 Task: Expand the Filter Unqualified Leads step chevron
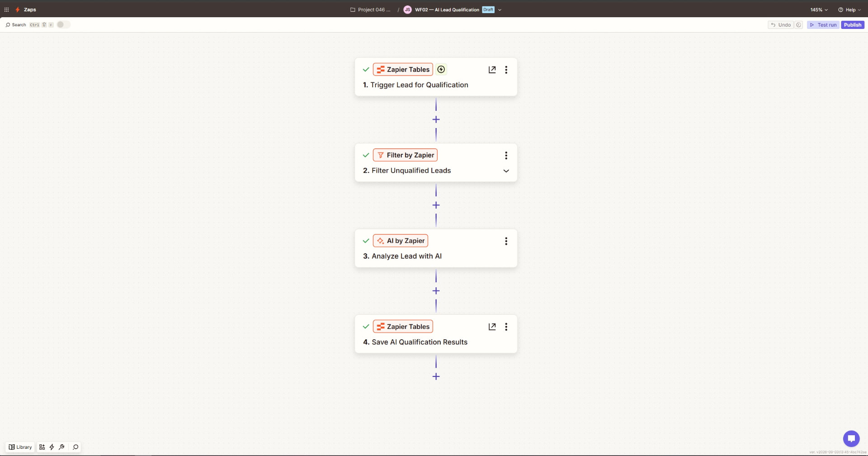click(x=506, y=171)
